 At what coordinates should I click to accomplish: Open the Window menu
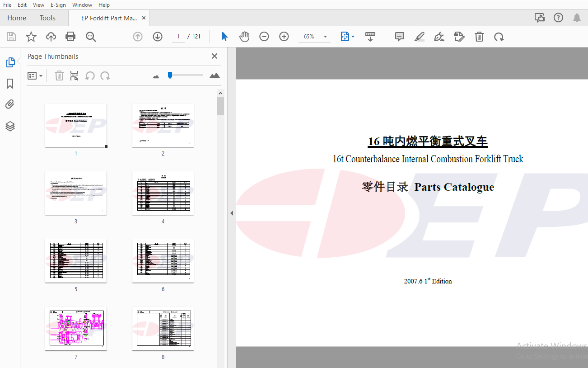(82, 5)
